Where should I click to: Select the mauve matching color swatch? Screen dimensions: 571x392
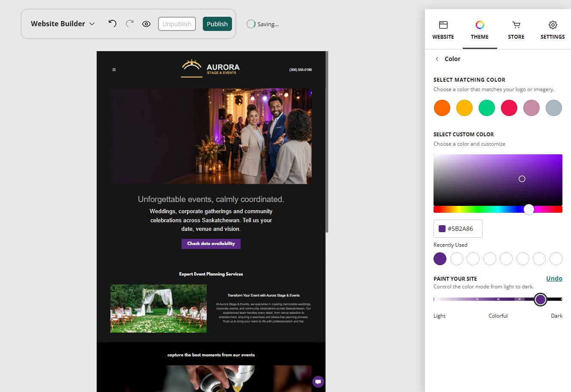tap(531, 108)
